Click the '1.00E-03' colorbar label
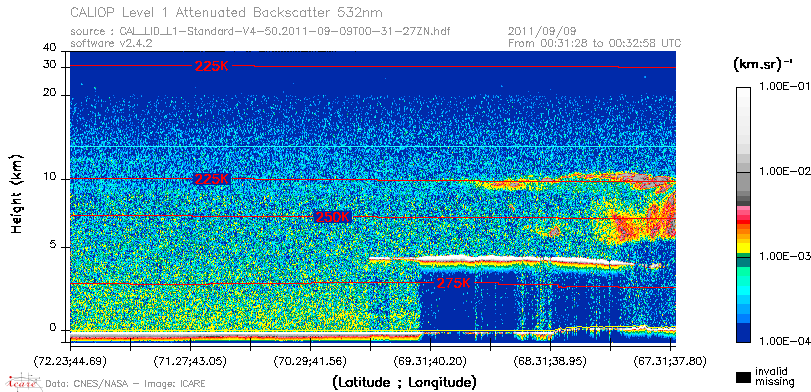The height and width of the screenshot is (392, 811). coord(786,257)
